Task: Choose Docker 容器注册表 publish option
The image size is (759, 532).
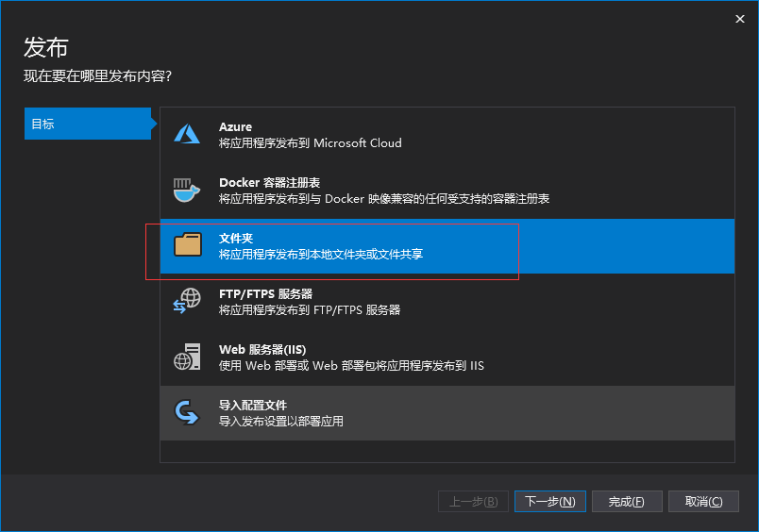Action: tap(447, 191)
